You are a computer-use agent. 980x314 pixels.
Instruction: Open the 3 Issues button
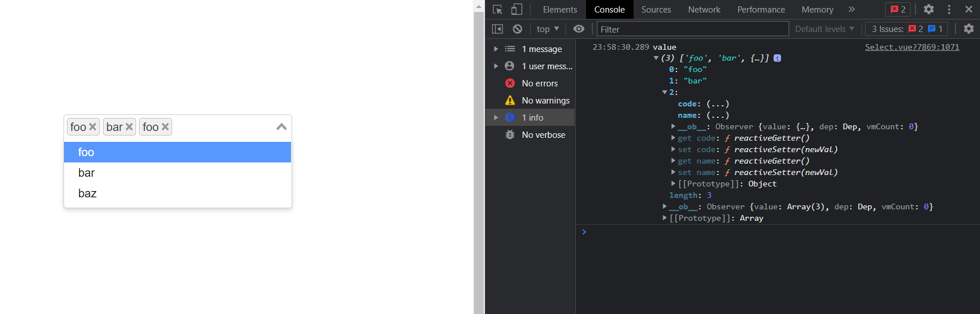click(907, 29)
